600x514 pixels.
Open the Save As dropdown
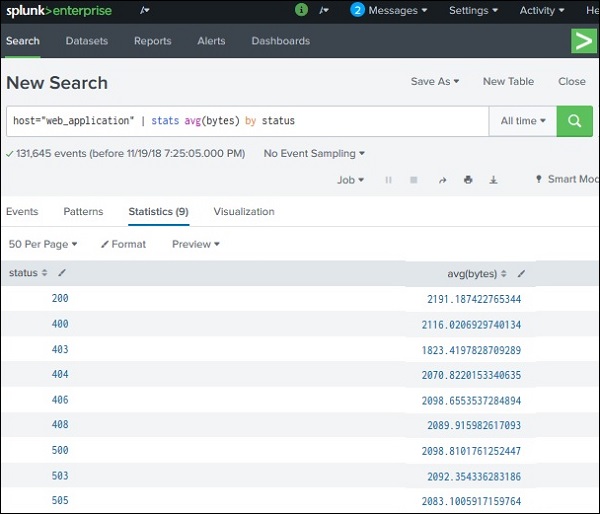[435, 82]
